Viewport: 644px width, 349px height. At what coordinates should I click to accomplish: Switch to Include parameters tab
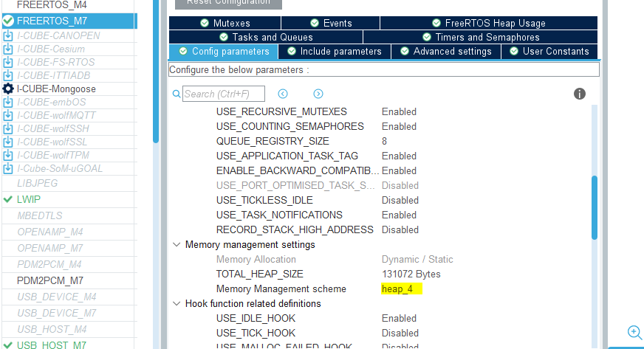coord(335,51)
